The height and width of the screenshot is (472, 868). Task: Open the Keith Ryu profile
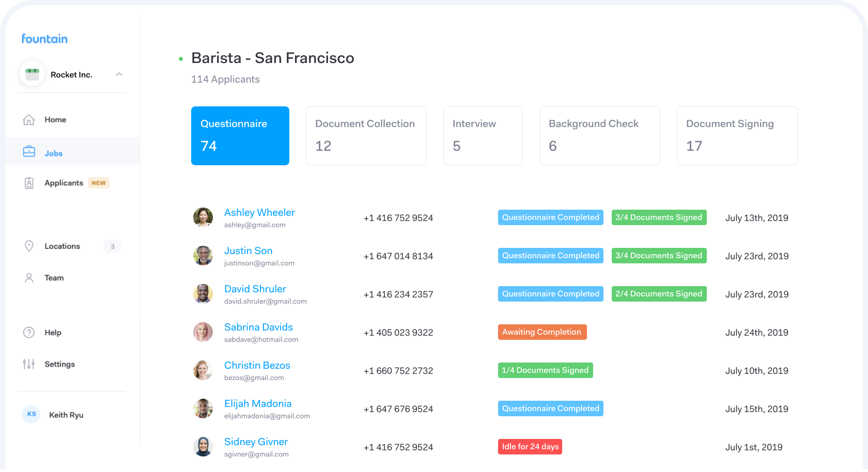point(66,415)
